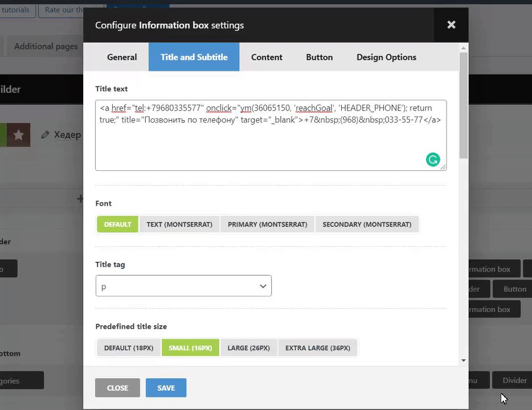Click the CLOSE button
Screen dimensions: 532x410
pos(117,388)
